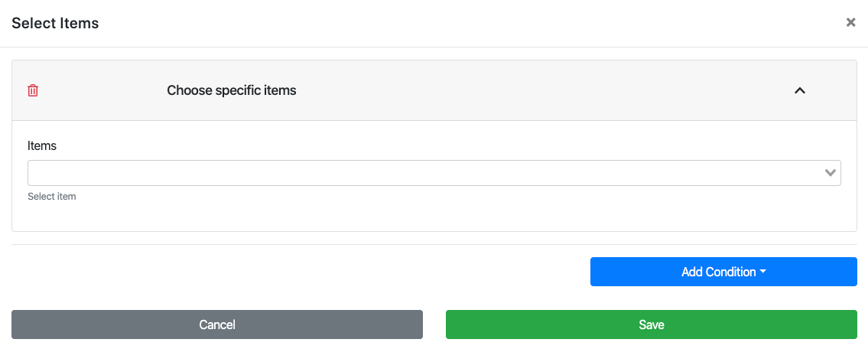This screenshot has width=868, height=362.
Task: Click the header space beside the trash icon
Action: [99, 90]
